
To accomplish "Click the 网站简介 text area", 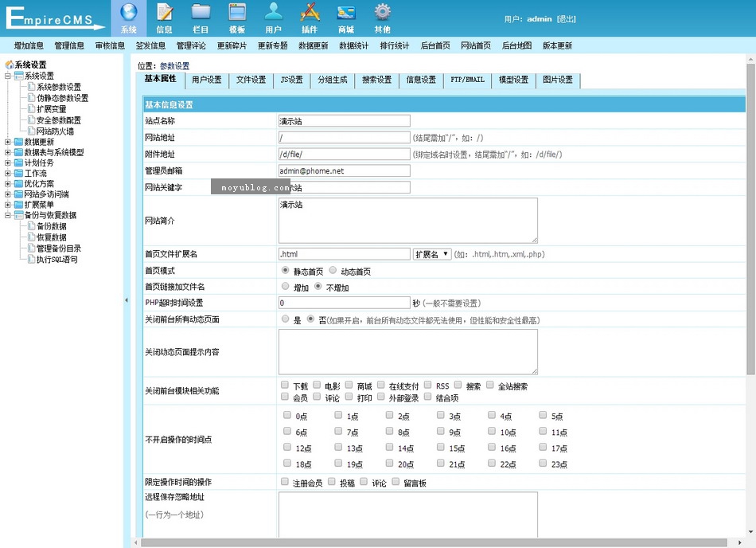I will click(408, 221).
